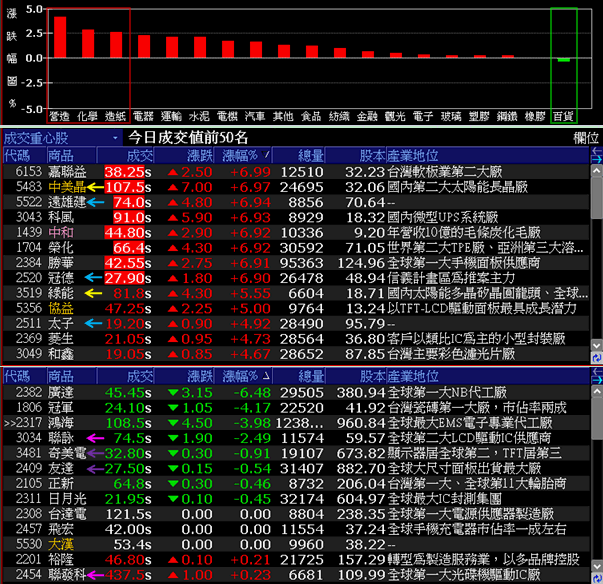
Task: Sort gainers list by 總量 column header
Action: click(299, 155)
